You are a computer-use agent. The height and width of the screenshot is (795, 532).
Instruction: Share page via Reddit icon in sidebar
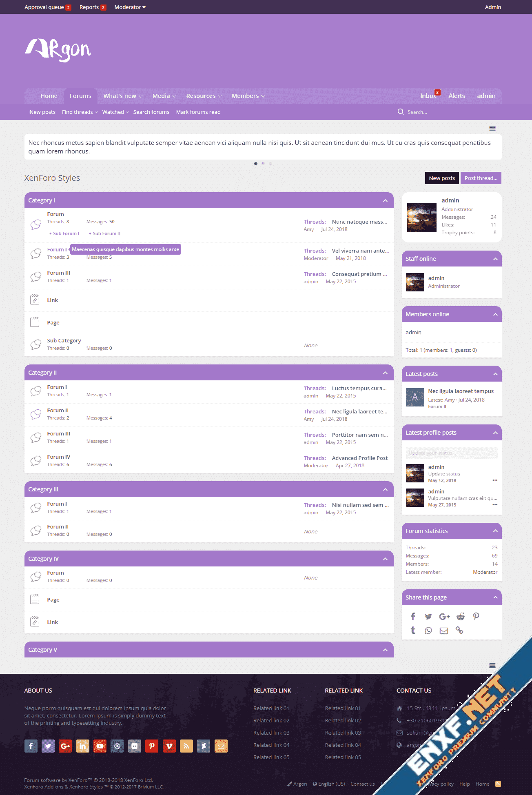460,616
